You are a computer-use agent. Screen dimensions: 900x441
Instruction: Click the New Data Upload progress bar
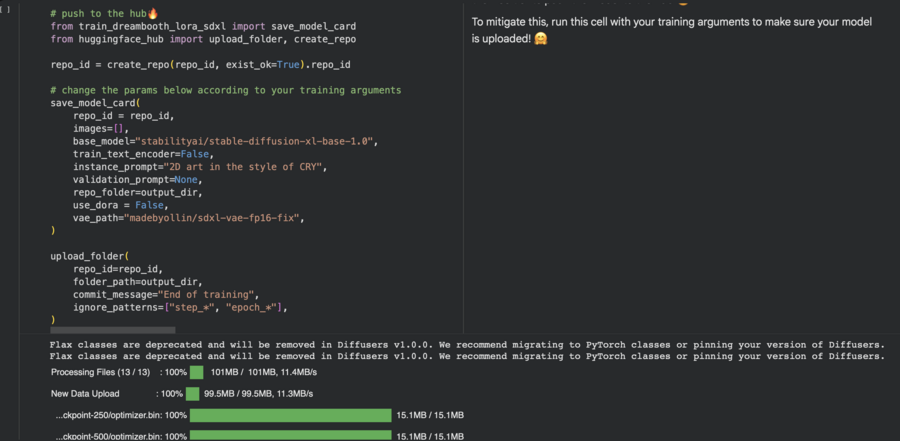192,394
